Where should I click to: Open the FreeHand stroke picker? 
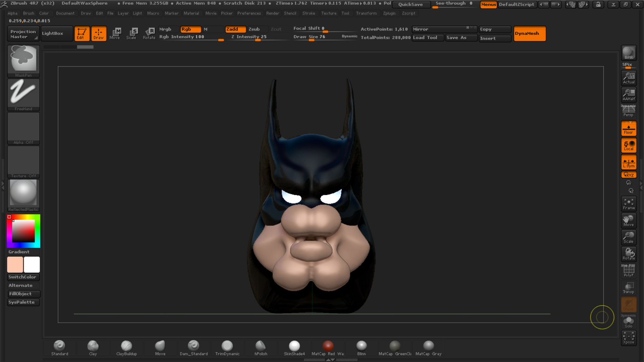pos(23,94)
